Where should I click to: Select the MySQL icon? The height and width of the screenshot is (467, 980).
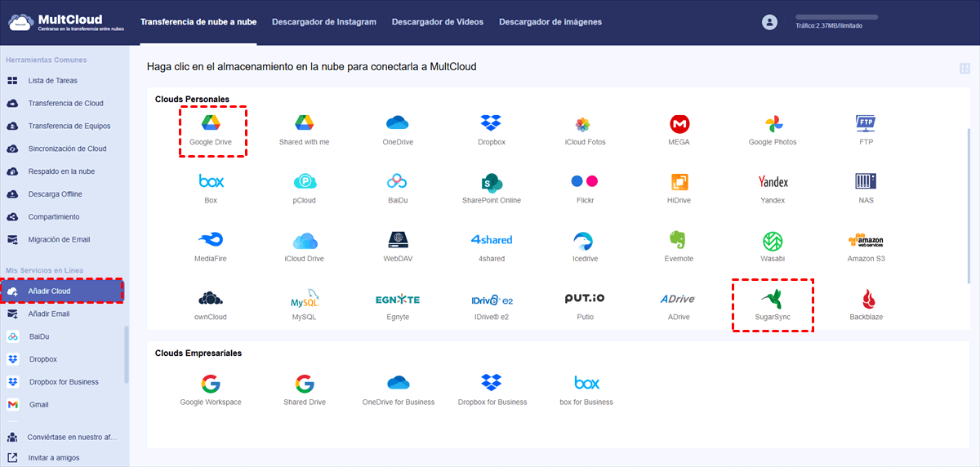[304, 305]
